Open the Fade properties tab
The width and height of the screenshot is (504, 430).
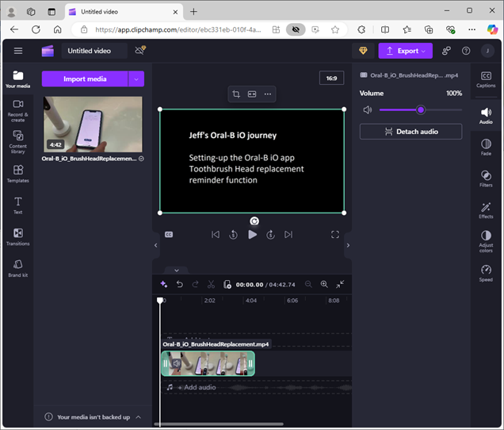(x=486, y=147)
